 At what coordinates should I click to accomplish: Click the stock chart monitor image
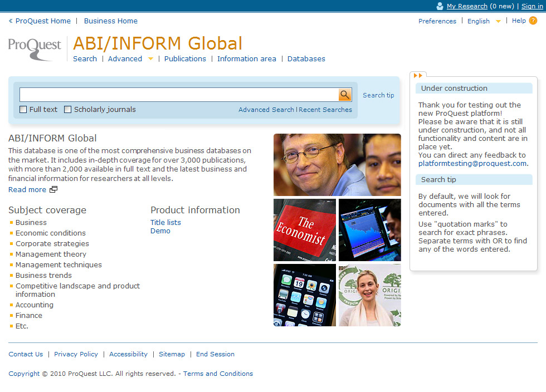370,230
